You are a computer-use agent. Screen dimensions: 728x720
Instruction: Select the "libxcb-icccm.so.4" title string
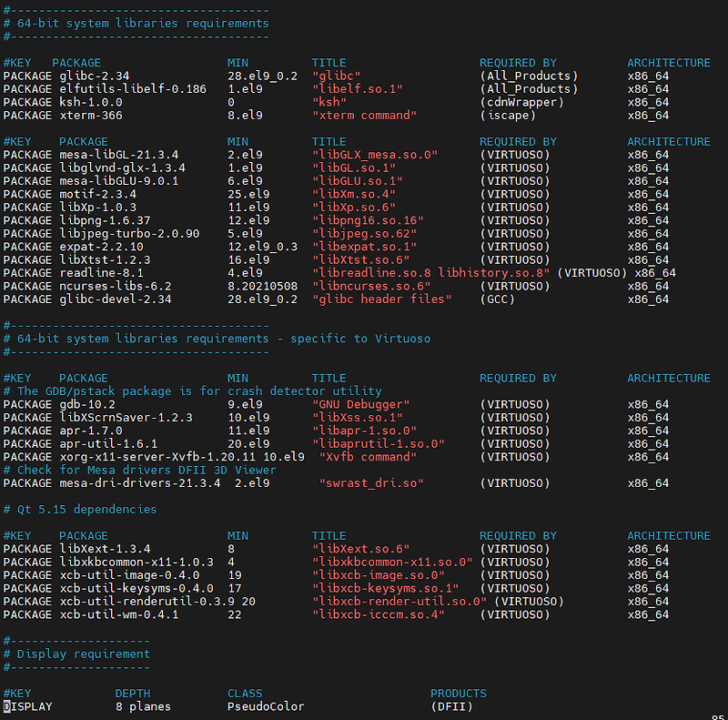click(x=378, y=614)
